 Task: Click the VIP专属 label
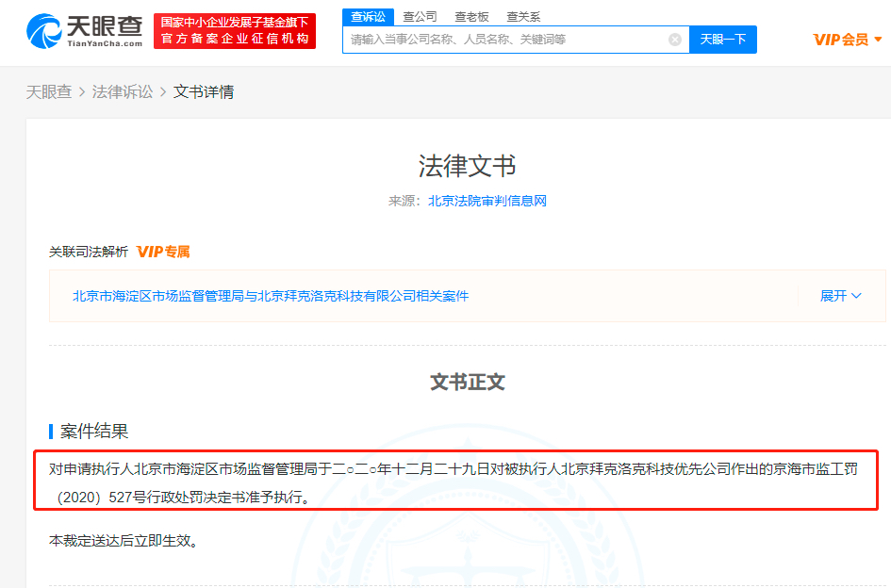tap(163, 252)
